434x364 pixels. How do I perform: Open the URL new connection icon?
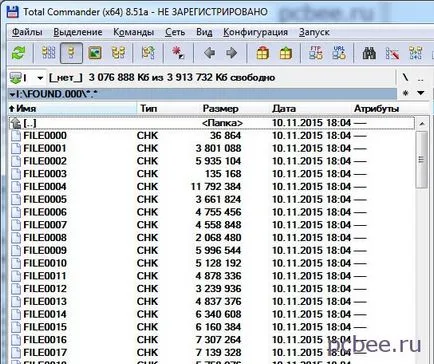pyautogui.click(x=339, y=53)
